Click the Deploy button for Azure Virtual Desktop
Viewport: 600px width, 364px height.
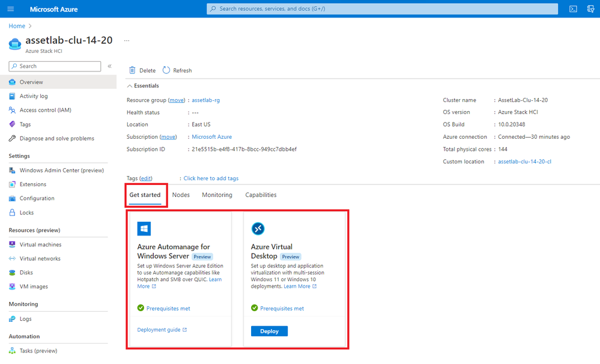270,331
